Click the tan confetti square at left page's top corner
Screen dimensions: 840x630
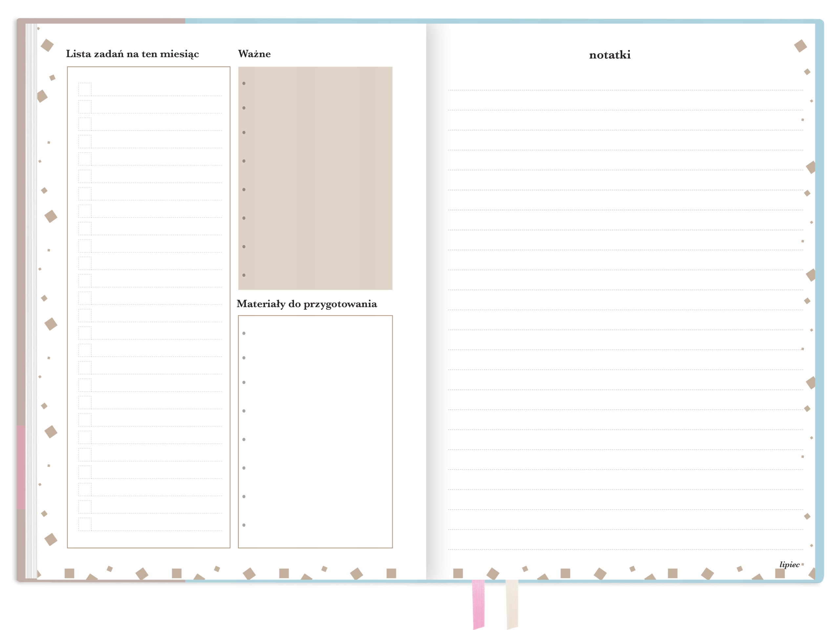pyautogui.click(x=47, y=45)
